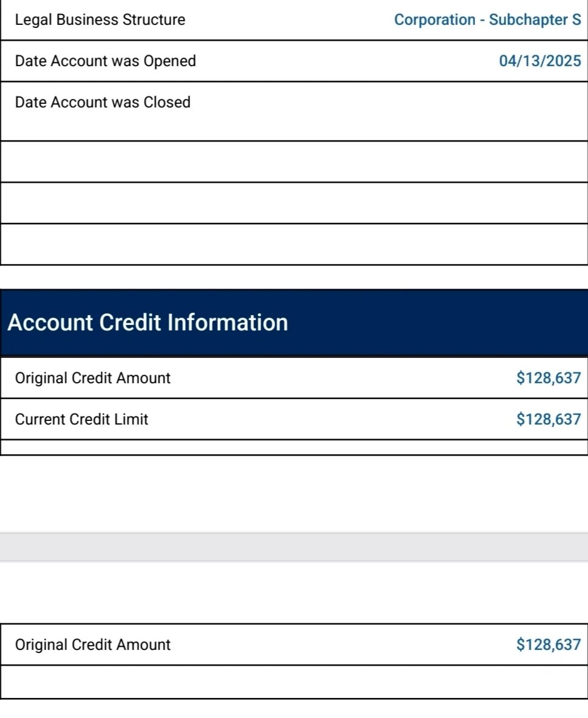Click the gray horizontal divider bar

pos(294,547)
